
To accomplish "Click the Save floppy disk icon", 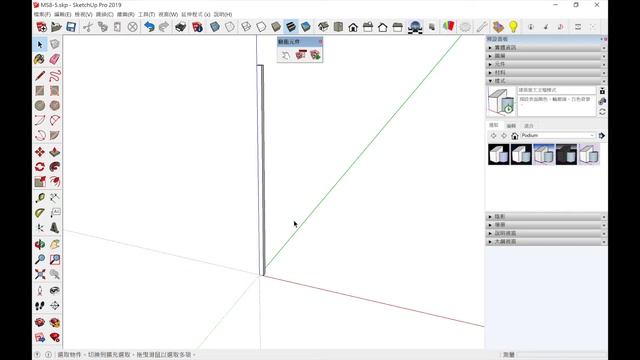I will pyautogui.click(x=71, y=27).
